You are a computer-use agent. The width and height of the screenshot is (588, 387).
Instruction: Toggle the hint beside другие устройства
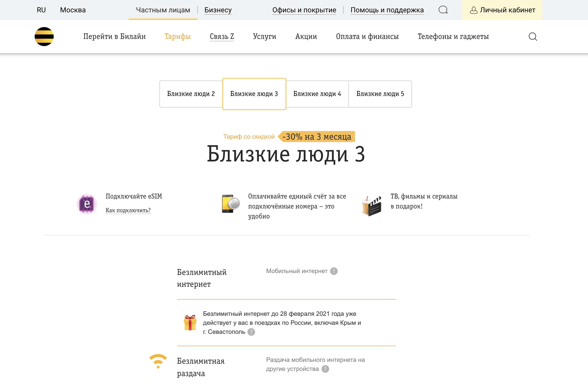[326, 369]
